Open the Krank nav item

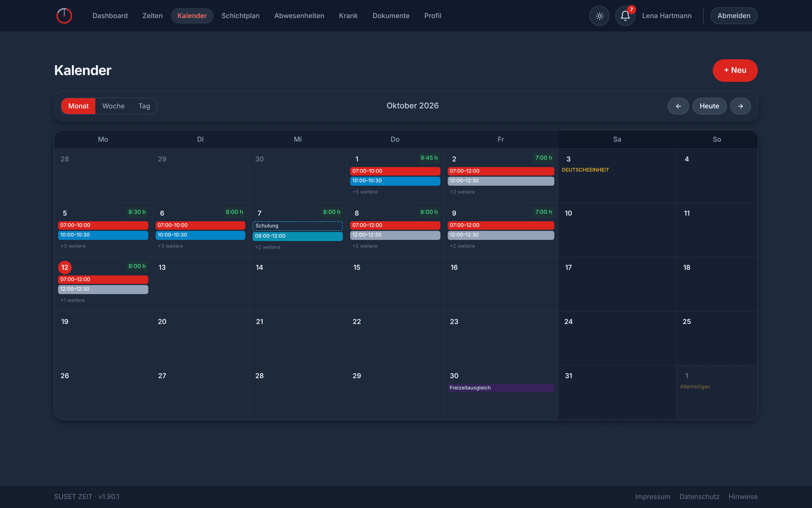pyautogui.click(x=348, y=16)
